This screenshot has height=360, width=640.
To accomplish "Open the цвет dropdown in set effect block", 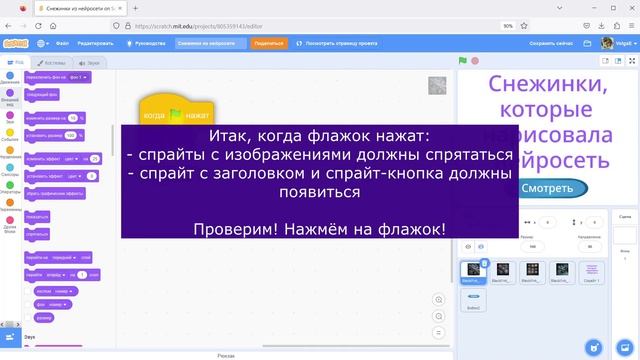I will [74, 176].
